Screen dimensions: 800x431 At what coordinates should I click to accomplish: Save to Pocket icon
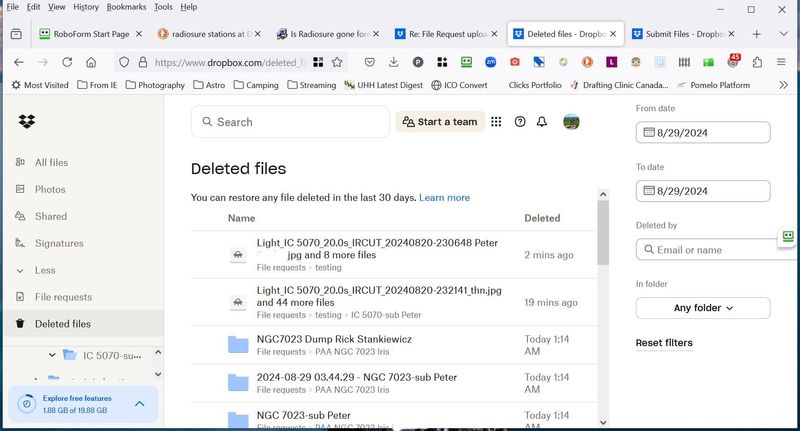[370, 62]
